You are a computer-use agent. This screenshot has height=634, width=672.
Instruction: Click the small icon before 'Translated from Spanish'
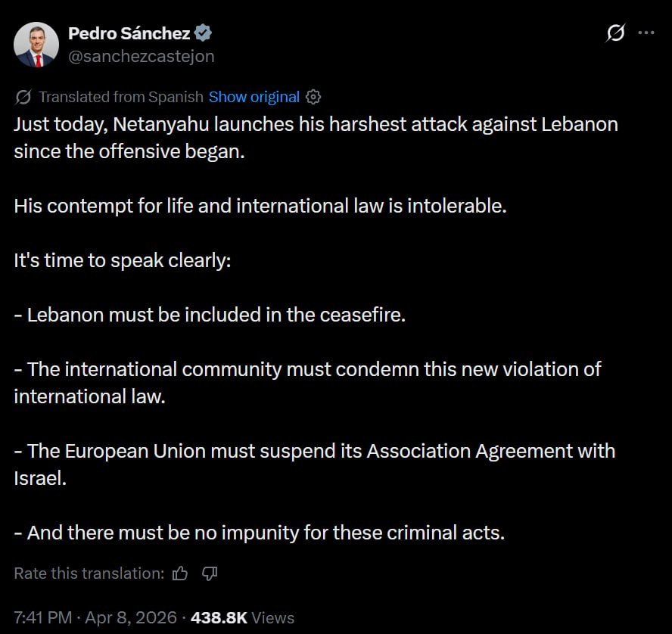[23, 97]
